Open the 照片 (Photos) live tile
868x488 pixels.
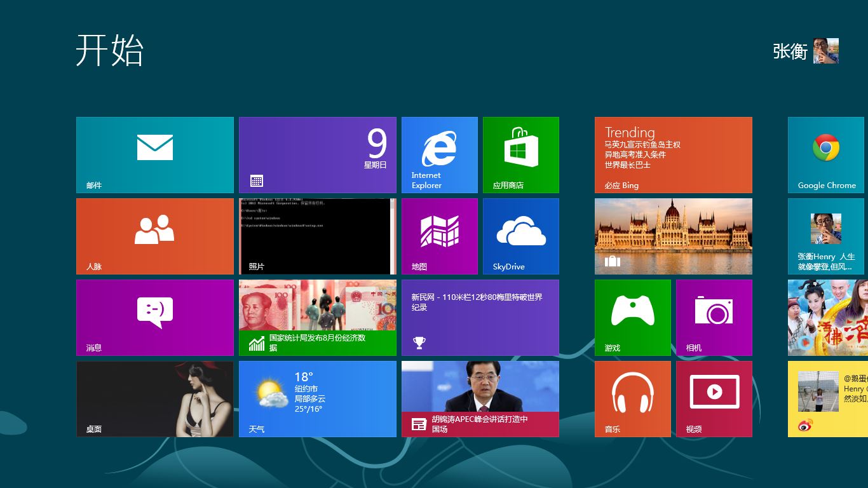[x=317, y=236]
